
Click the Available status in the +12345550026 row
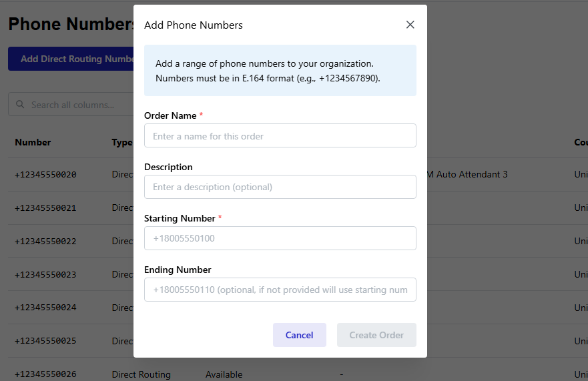click(224, 374)
